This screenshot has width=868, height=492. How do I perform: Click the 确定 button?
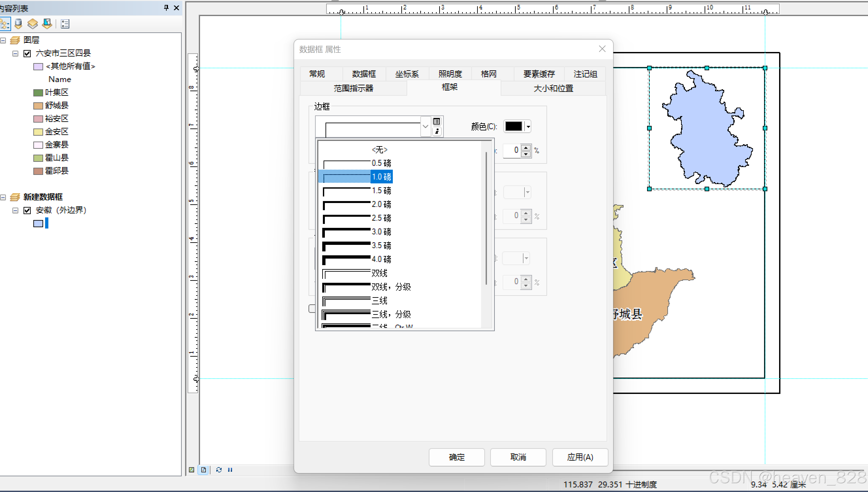tap(457, 457)
